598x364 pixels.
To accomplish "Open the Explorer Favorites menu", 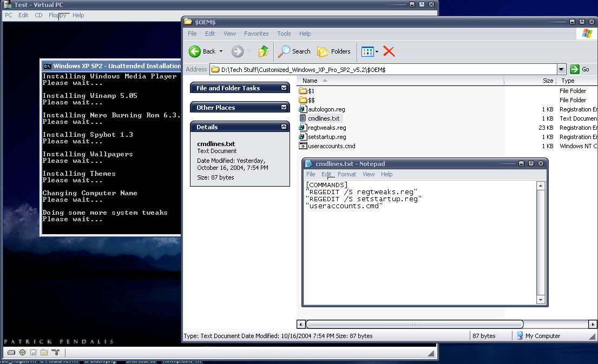I will tap(257, 34).
